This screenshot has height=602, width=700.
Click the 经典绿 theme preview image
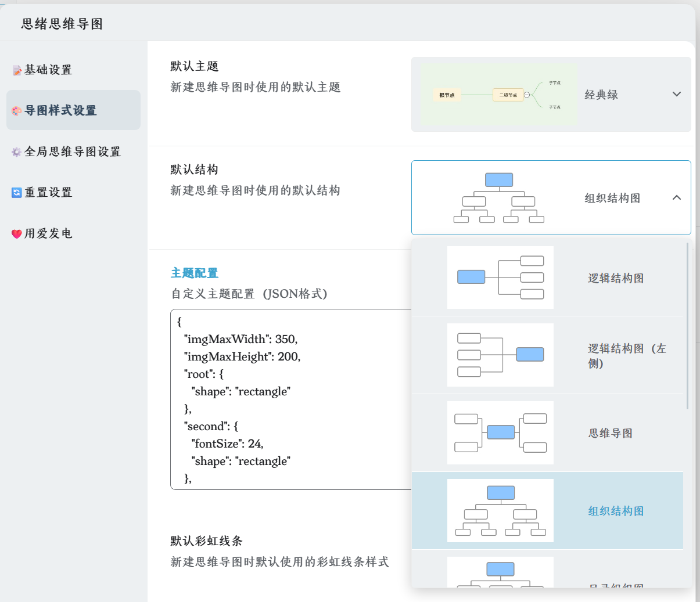(x=498, y=95)
